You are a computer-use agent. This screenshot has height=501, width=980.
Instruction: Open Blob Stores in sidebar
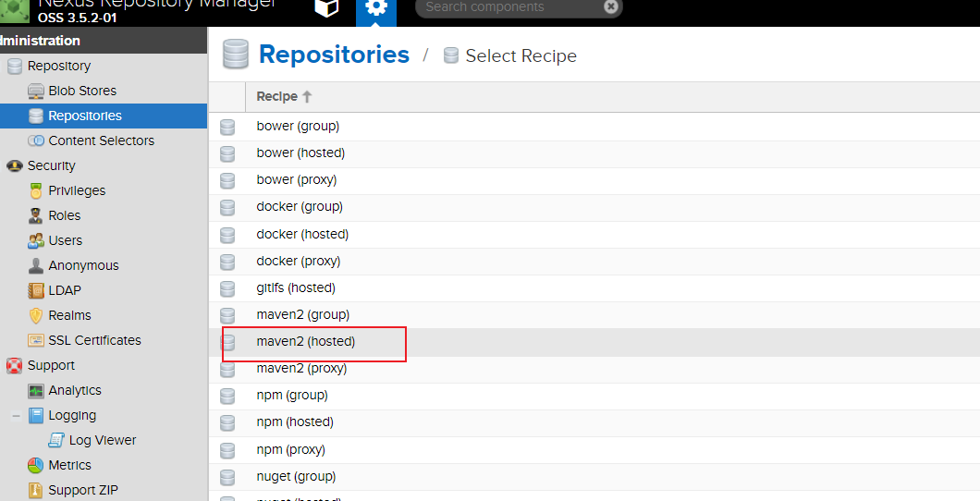click(82, 91)
